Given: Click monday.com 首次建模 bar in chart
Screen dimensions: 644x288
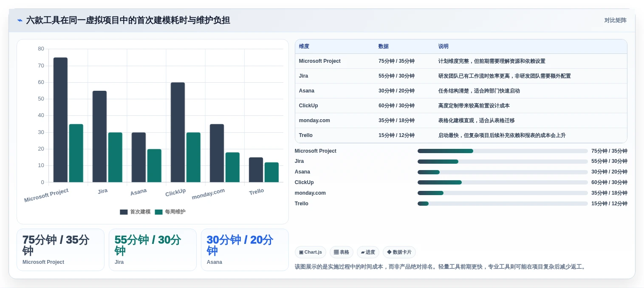Looking at the screenshot, I should [x=217, y=153].
